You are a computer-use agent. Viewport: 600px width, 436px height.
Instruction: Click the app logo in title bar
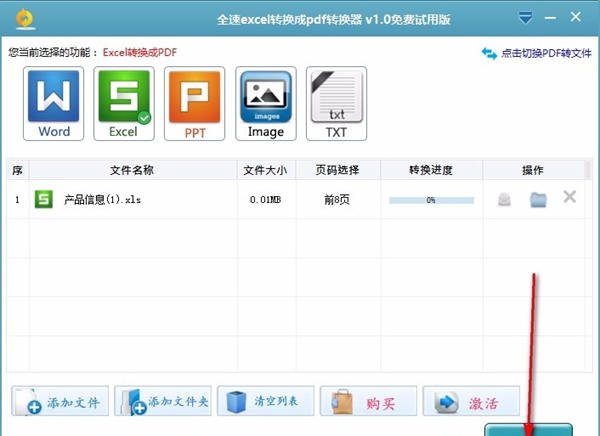click(25, 19)
